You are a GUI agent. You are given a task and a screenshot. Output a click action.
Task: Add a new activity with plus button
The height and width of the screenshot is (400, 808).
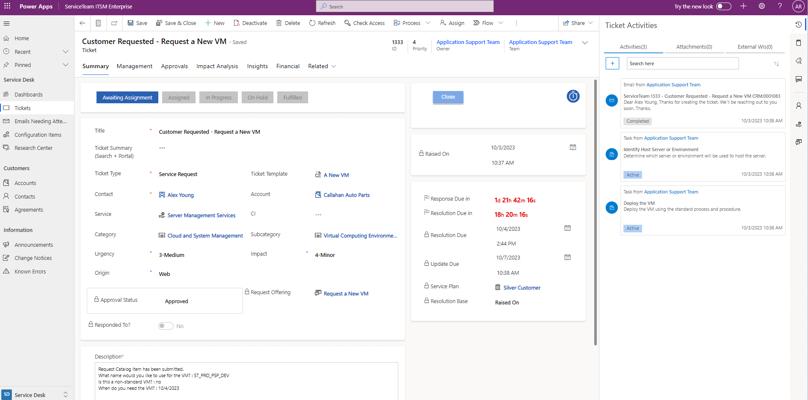click(612, 63)
